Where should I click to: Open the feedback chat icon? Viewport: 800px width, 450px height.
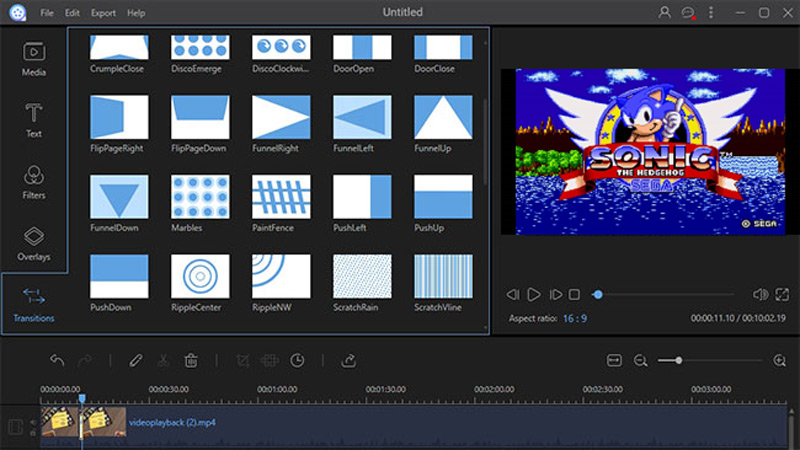click(688, 13)
